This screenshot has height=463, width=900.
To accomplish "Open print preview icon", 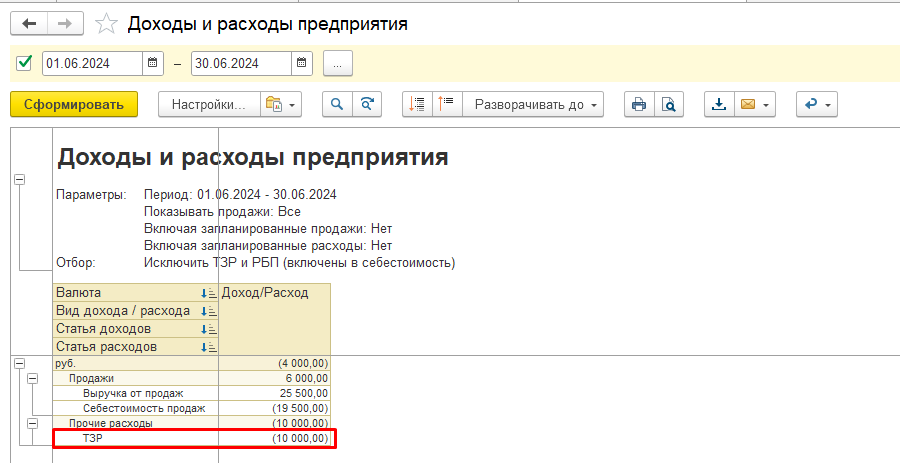I will pos(667,104).
